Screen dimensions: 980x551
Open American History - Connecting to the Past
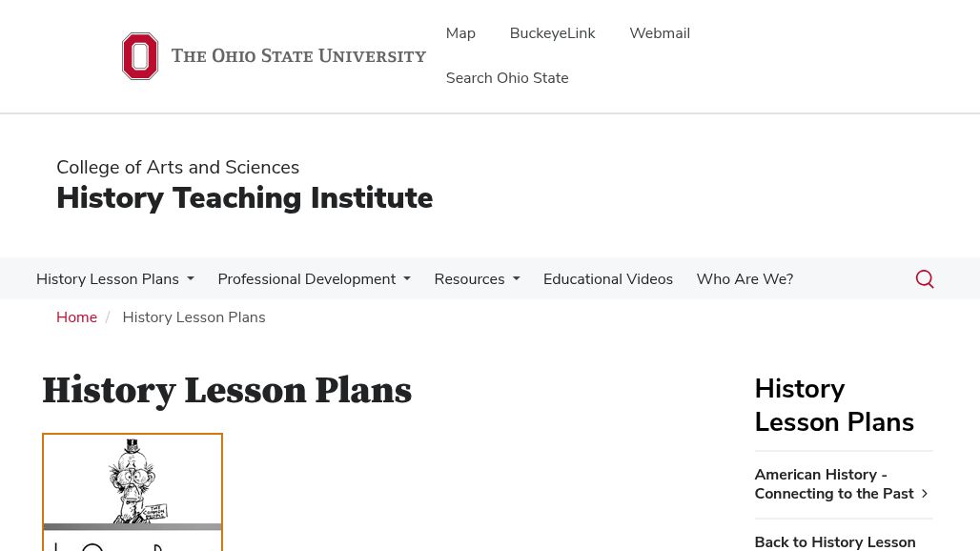coord(833,484)
